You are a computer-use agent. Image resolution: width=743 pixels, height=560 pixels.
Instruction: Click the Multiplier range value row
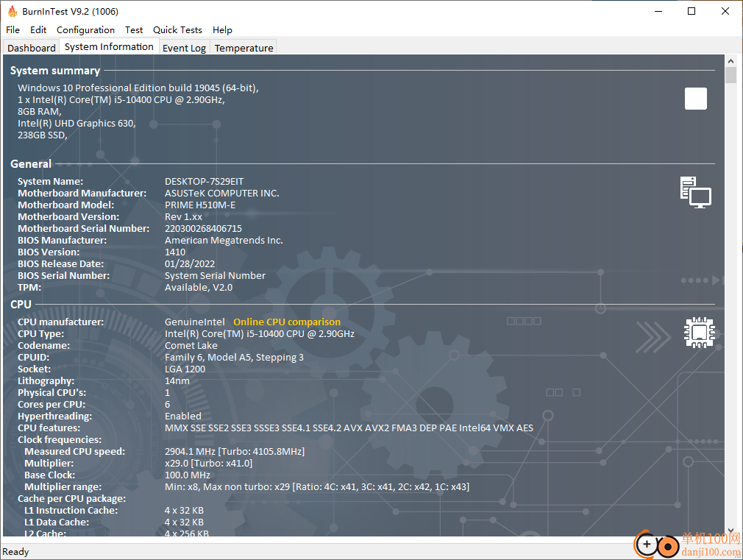317,487
